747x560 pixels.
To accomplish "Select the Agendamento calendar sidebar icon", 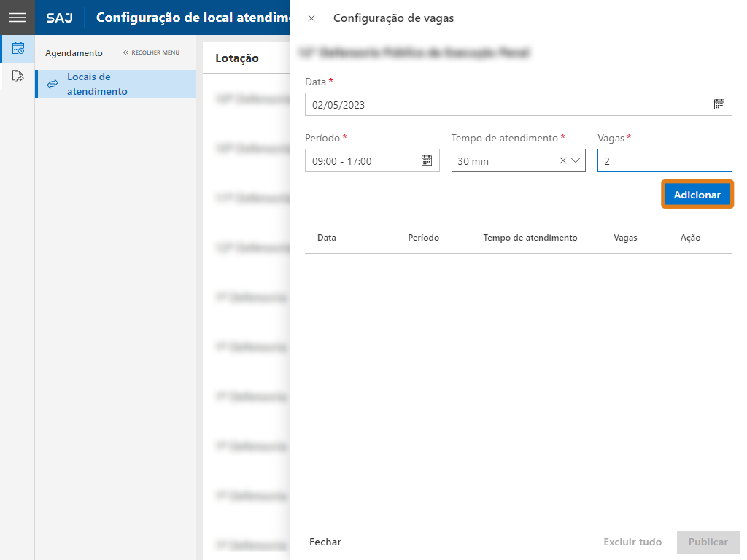I will (x=18, y=48).
